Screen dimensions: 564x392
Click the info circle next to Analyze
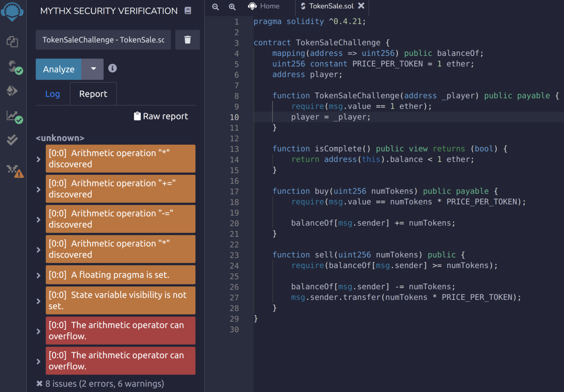[112, 68]
